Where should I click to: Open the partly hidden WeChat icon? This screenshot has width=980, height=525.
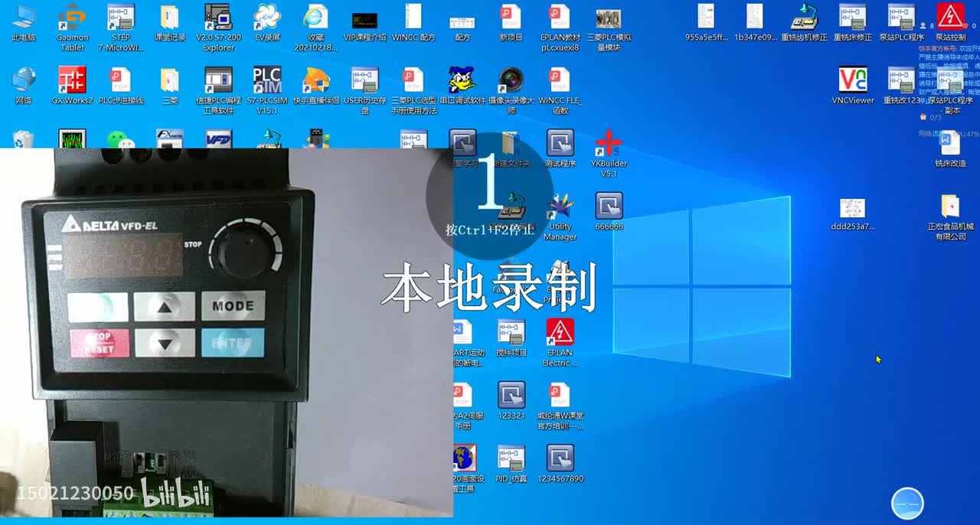(121, 139)
